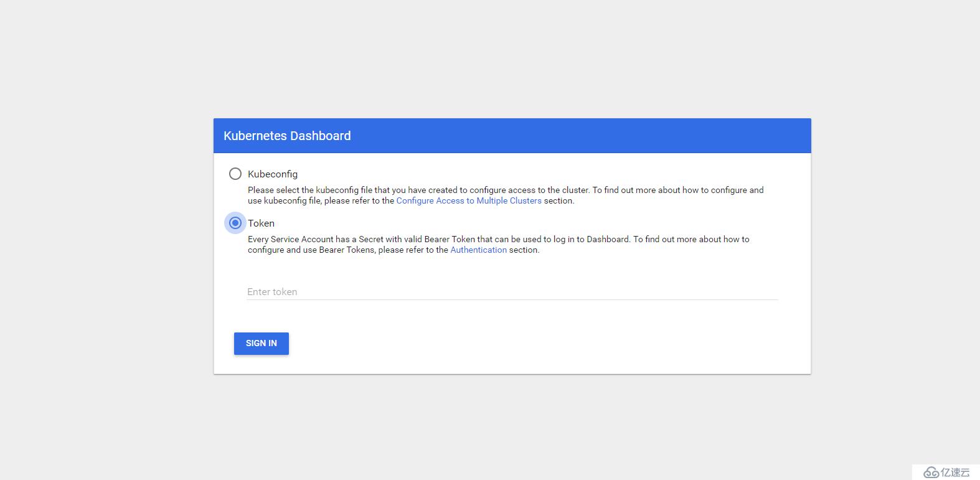The width and height of the screenshot is (980, 480).
Task: Click the Enter token input field
Action: pyautogui.click(x=512, y=291)
